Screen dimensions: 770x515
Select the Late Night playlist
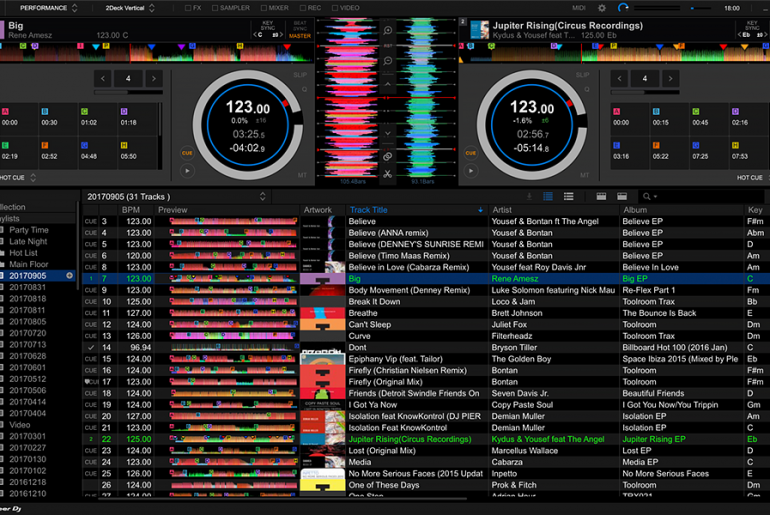29,241
